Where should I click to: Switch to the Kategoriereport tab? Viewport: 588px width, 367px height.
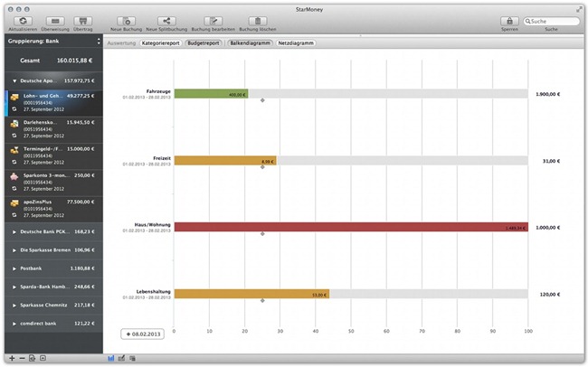point(160,42)
